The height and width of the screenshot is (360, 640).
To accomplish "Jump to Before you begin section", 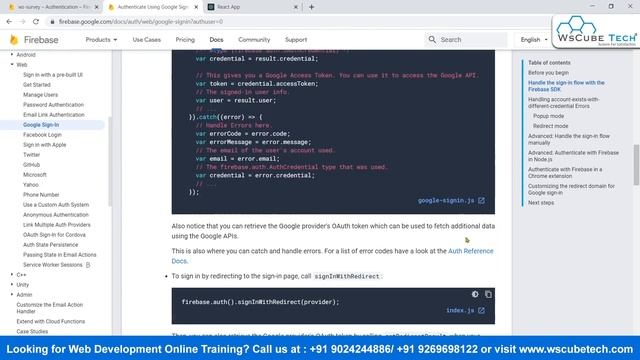I will [x=548, y=73].
